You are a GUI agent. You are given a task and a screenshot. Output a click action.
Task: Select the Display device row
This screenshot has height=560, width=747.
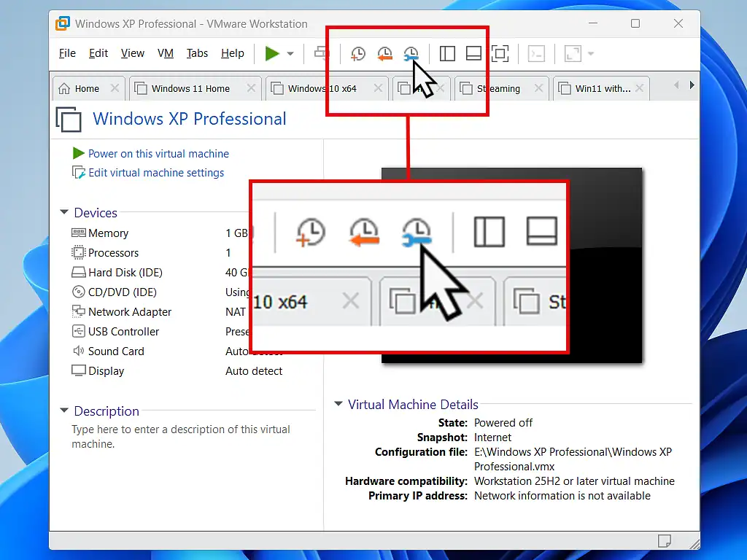(106, 371)
